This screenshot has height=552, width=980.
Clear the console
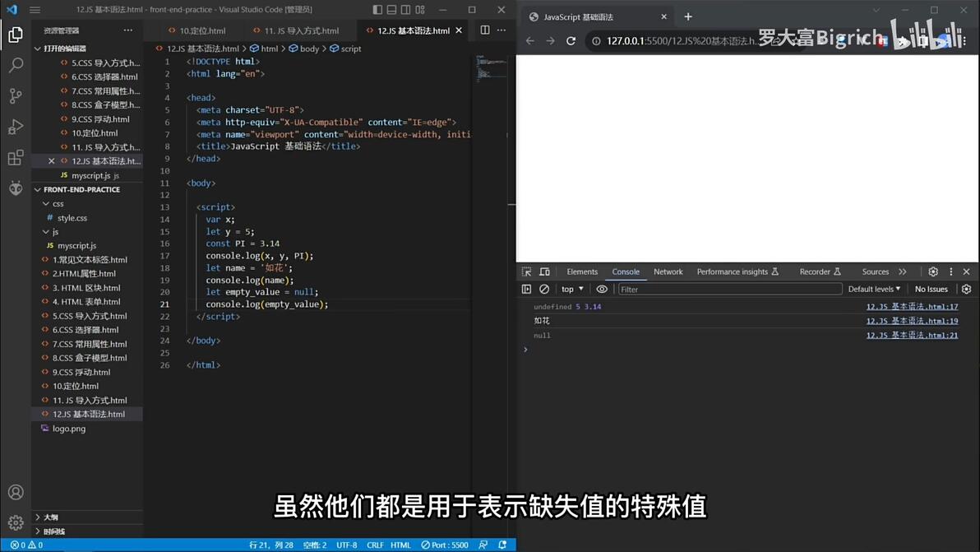(x=544, y=290)
